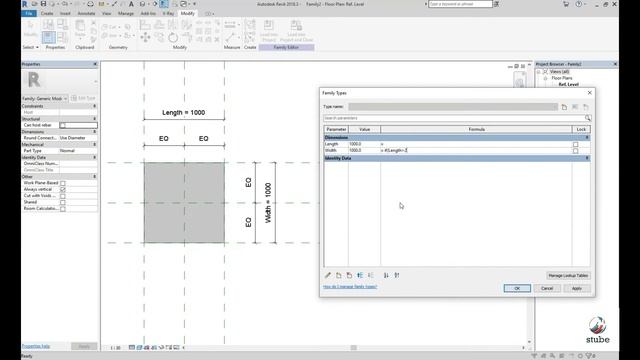Image resolution: width=640 pixels, height=360 pixels.
Task: Click the Delete Type icon beside Type name
Action: click(586, 107)
